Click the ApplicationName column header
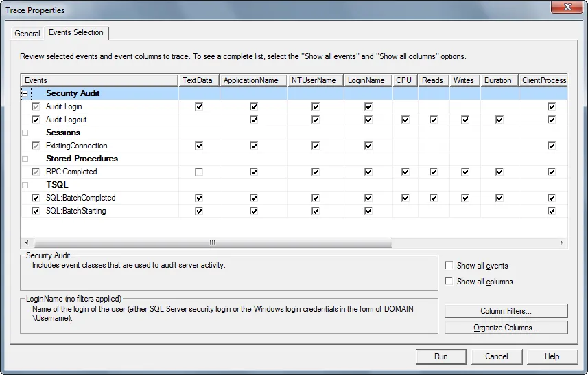Viewport: 588px width, 375px height. point(253,80)
